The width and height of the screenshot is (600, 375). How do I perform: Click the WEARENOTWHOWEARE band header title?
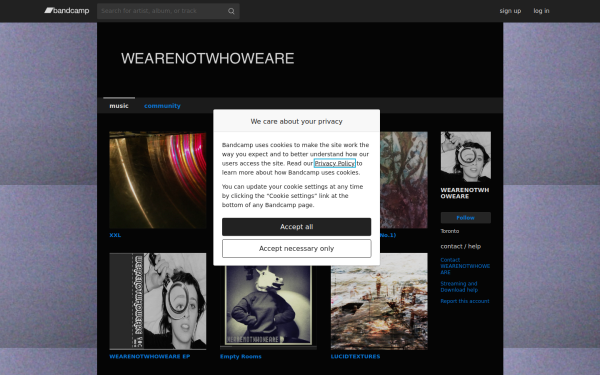coord(208,59)
